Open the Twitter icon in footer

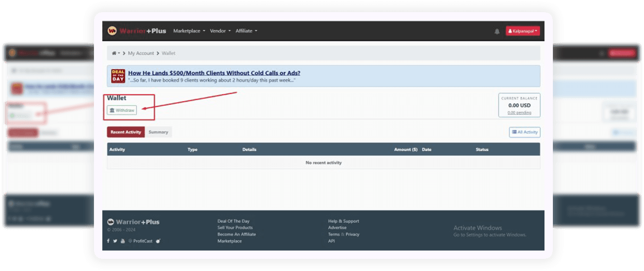click(115, 241)
